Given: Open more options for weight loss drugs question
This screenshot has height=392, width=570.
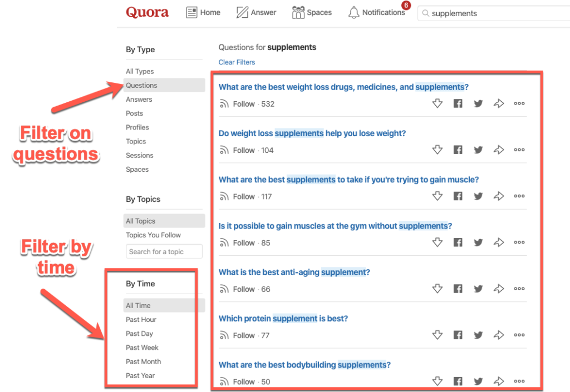Looking at the screenshot, I should tap(519, 103).
